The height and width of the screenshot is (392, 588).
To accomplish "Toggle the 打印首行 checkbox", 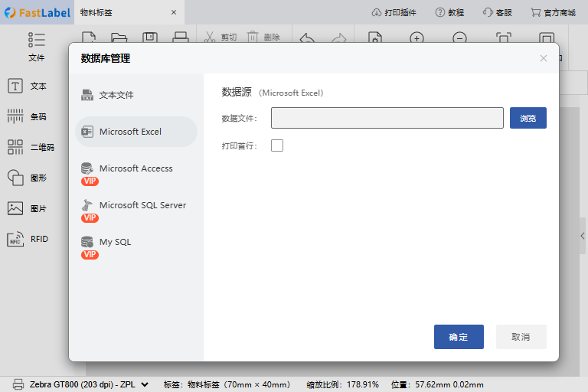I will pyautogui.click(x=277, y=145).
